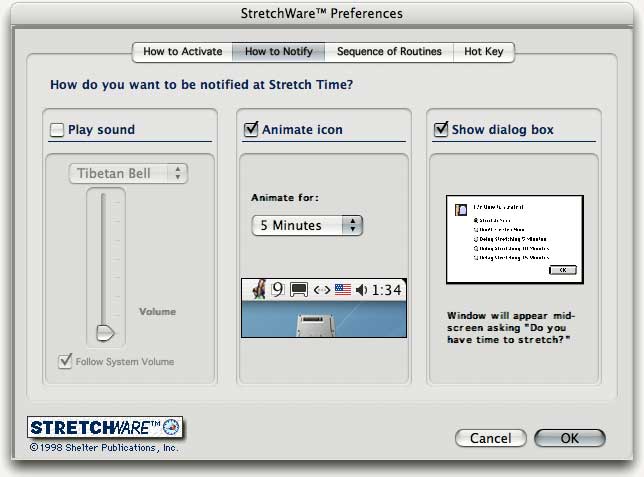Click the monitor icon in menu bar preview
This screenshot has width=644, height=477.
point(299,290)
